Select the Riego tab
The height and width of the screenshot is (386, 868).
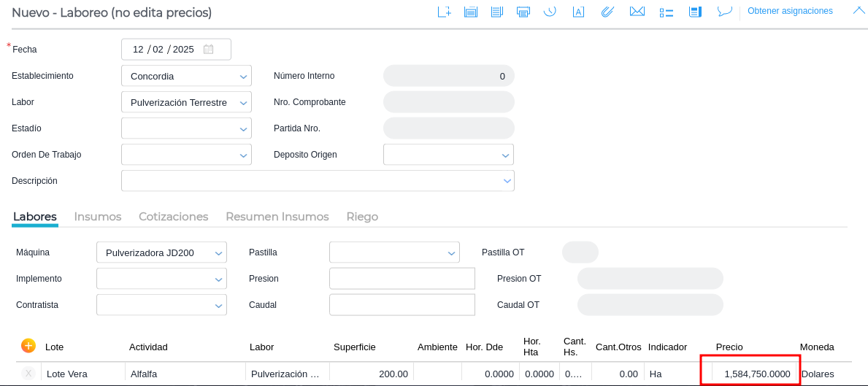tap(362, 217)
